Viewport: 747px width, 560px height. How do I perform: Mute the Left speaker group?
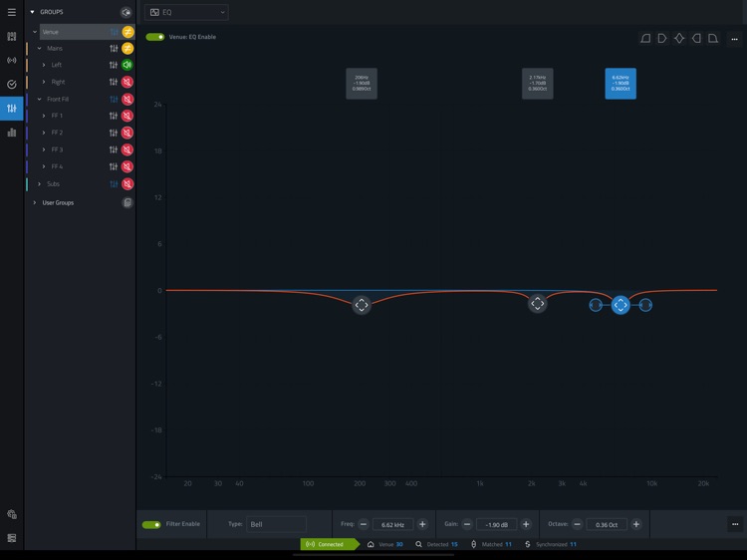[127, 65]
